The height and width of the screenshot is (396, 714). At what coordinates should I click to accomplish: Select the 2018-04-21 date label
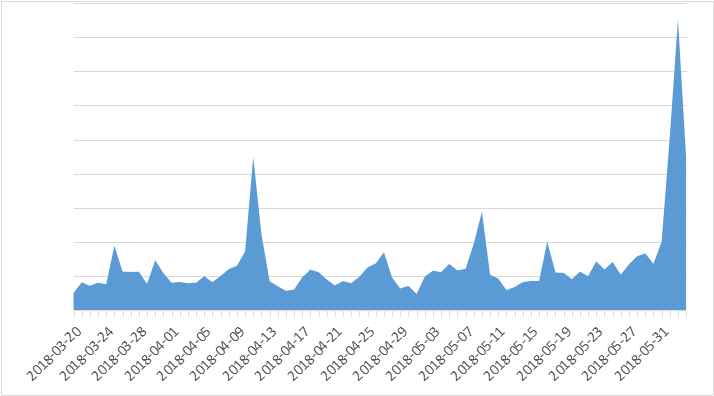(x=316, y=354)
